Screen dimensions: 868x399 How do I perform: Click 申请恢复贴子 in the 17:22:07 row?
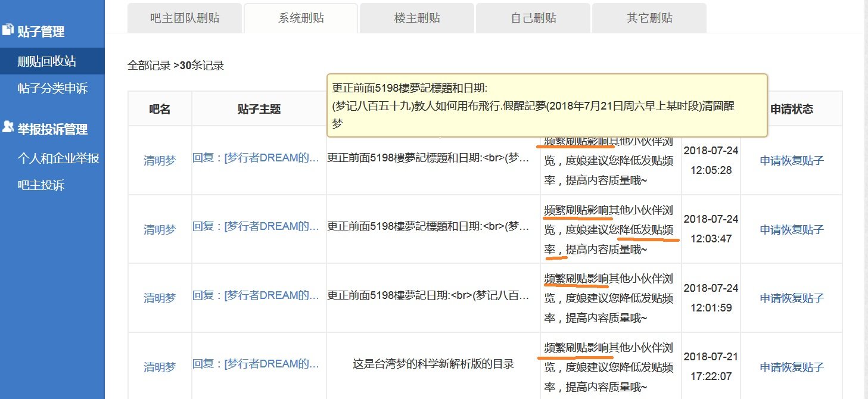click(792, 367)
